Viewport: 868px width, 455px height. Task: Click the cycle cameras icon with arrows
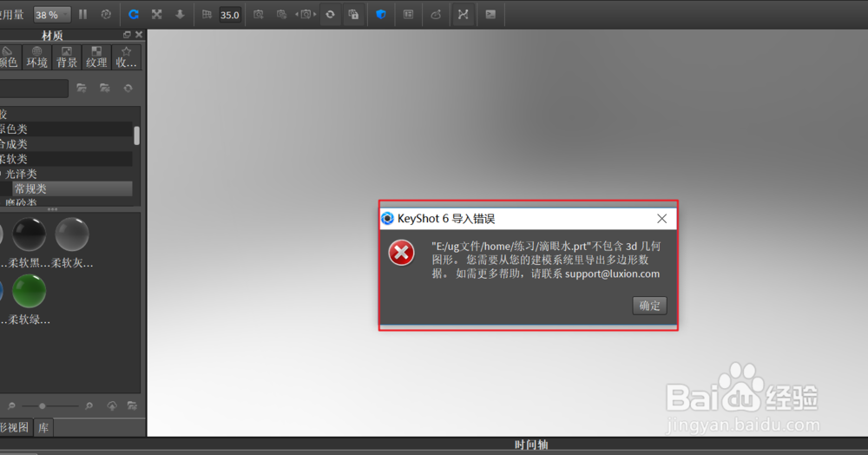pyautogui.click(x=306, y=15)
